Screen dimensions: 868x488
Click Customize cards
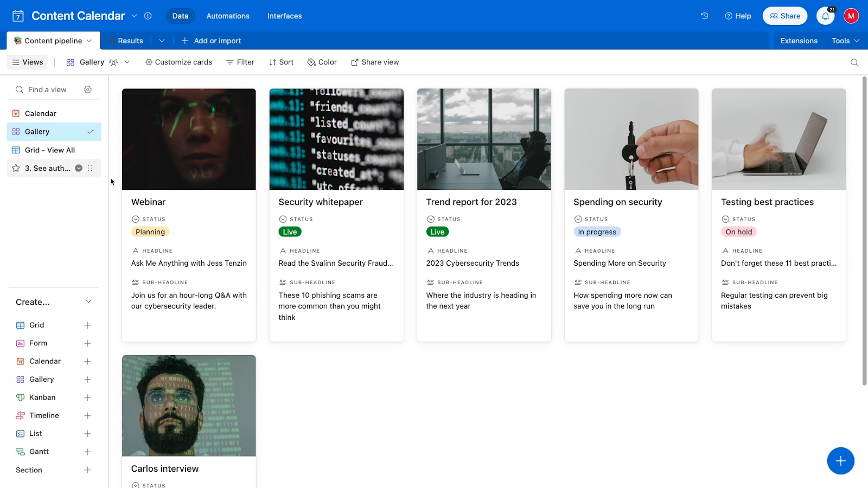[178, 62]
